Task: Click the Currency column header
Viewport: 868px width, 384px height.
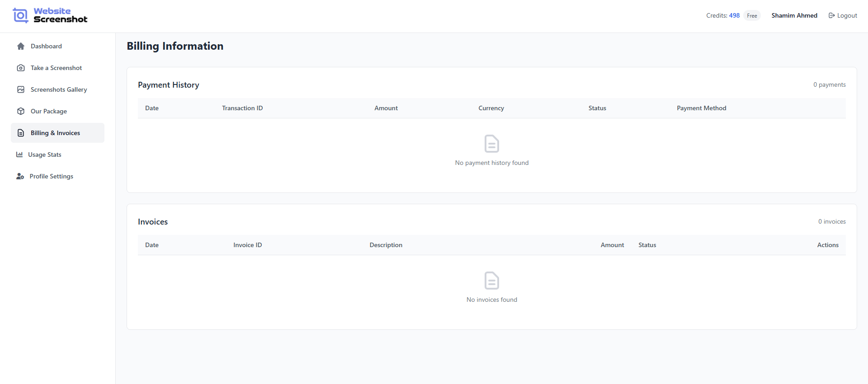Action: [491, 108]
